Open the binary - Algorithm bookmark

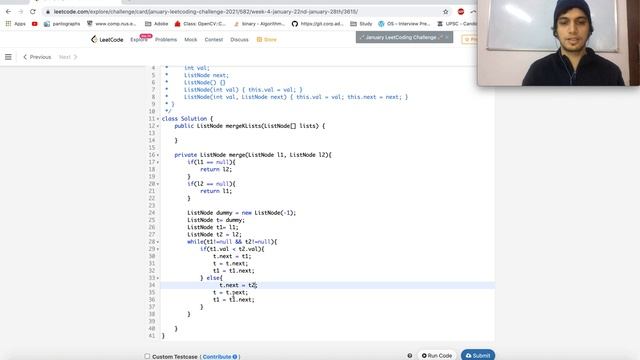click(259, 24)
